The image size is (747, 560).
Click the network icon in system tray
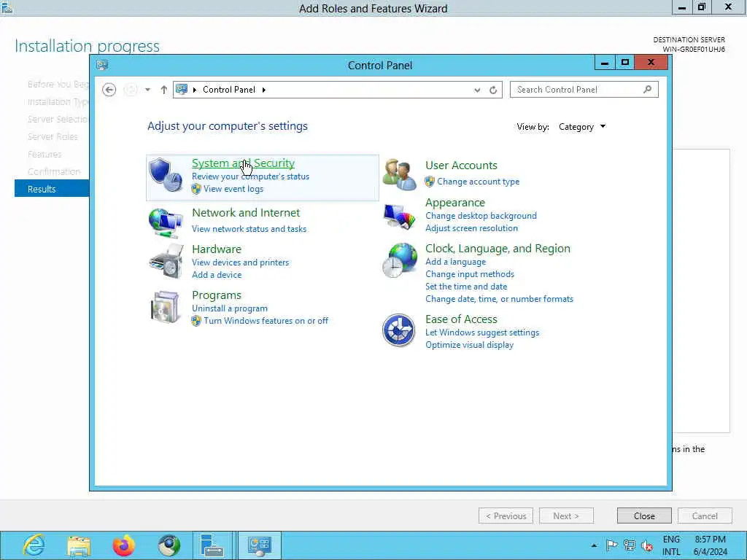tap(630, 545)
